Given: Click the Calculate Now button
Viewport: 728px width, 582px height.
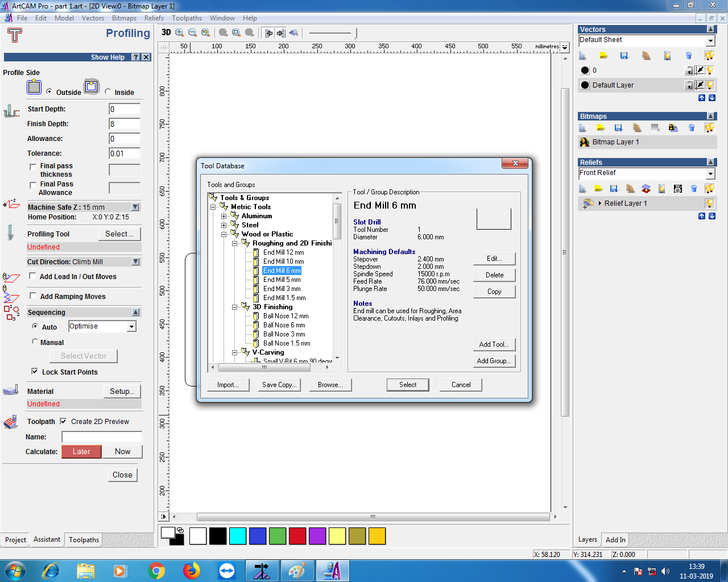Looking at the screenshot, I should [x=122, y=451].
